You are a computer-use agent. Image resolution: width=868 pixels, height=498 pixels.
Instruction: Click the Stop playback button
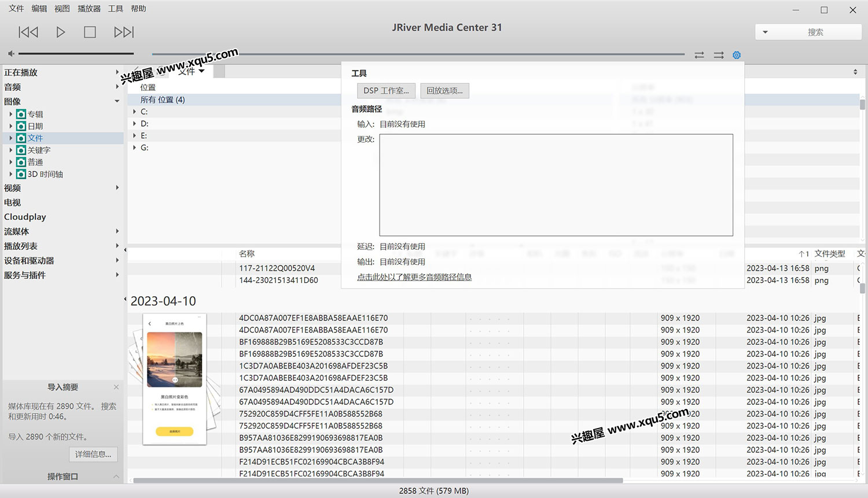pos(90,32)
